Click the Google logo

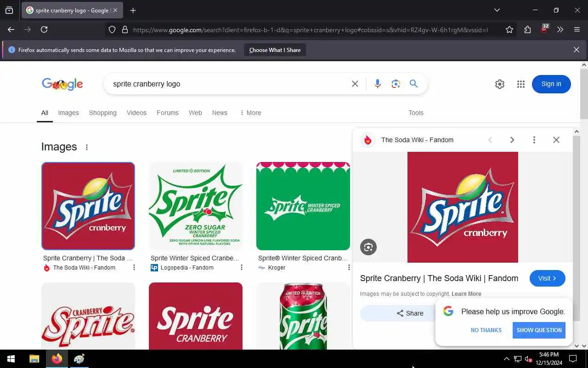[x=62, y=84]
